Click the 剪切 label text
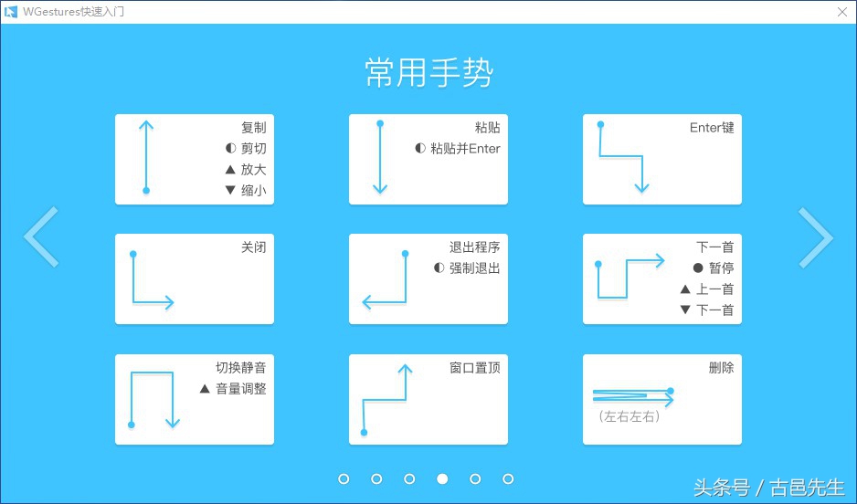This screenshot has width=857, height=504. (x=254, y=148)
